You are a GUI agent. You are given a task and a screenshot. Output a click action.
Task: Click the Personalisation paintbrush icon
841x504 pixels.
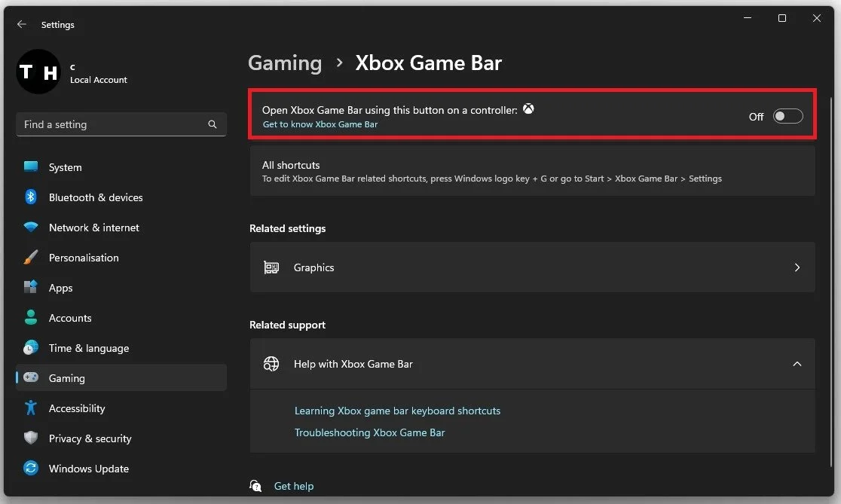coord(31,258)
